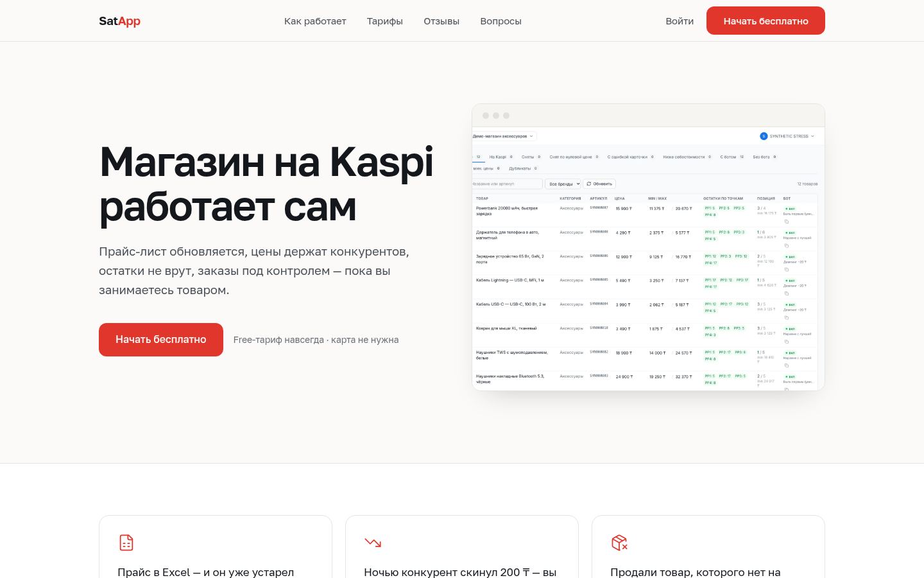Click the вкл bot badge in the Powerbank row
The width and height of the screenshot is (924, 578).
pyautogui.click(x=790, y=209)
